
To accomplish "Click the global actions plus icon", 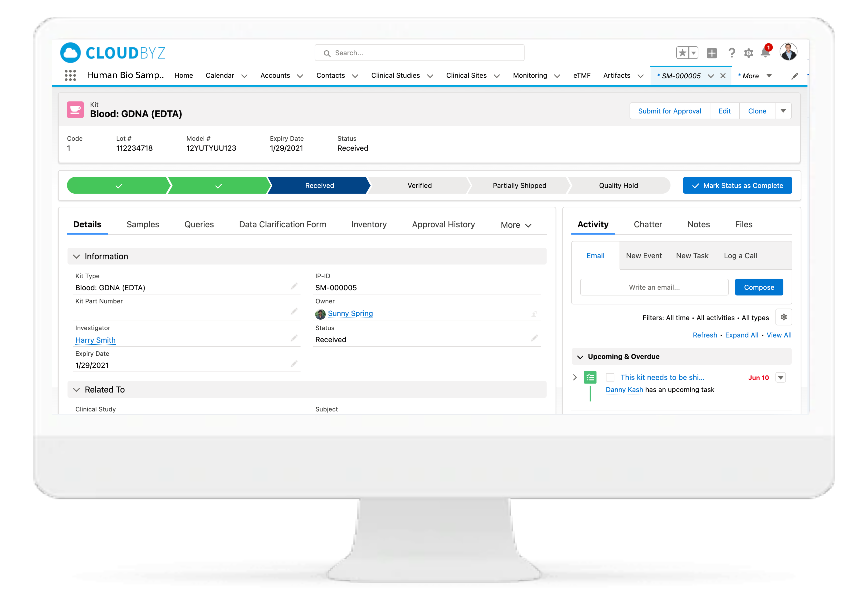I will [711, 53].
